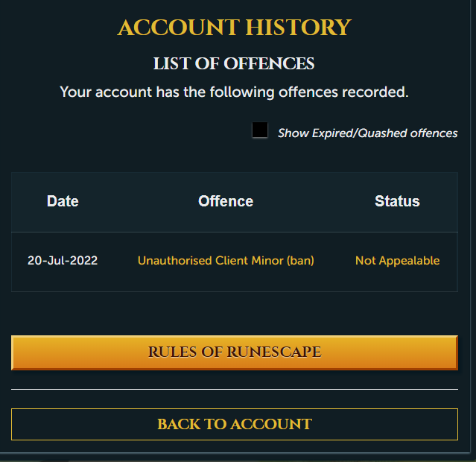Click the List of Offences heading
The width and height of the screenshot is (476, 462).
(x=234, y=63)
